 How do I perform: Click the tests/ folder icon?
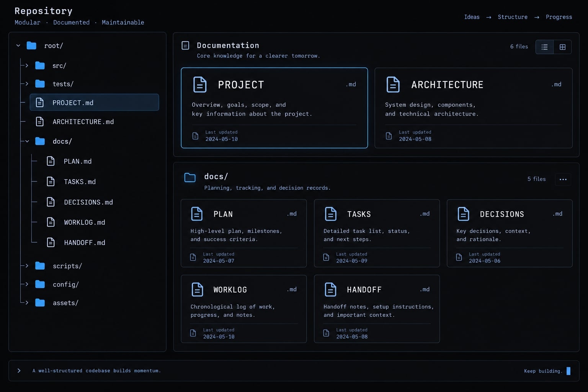coord(40,84)
